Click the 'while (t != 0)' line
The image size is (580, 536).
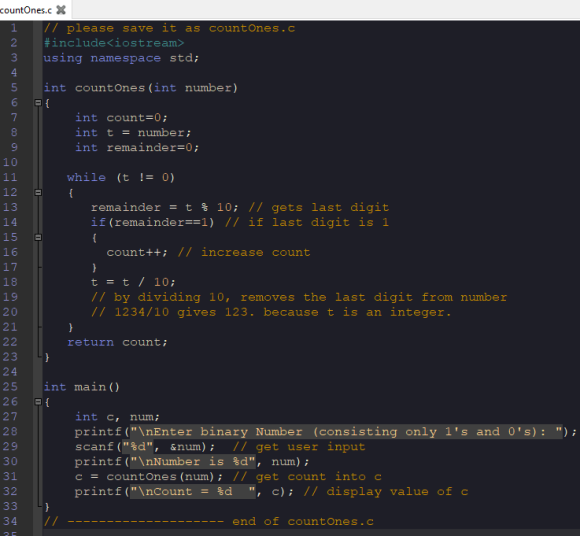click(121, 178)
